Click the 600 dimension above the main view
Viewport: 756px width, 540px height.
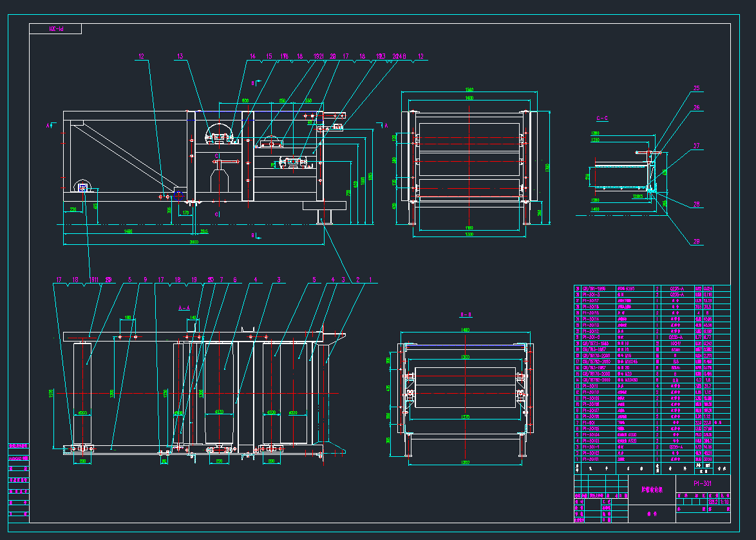coord(245,101)
